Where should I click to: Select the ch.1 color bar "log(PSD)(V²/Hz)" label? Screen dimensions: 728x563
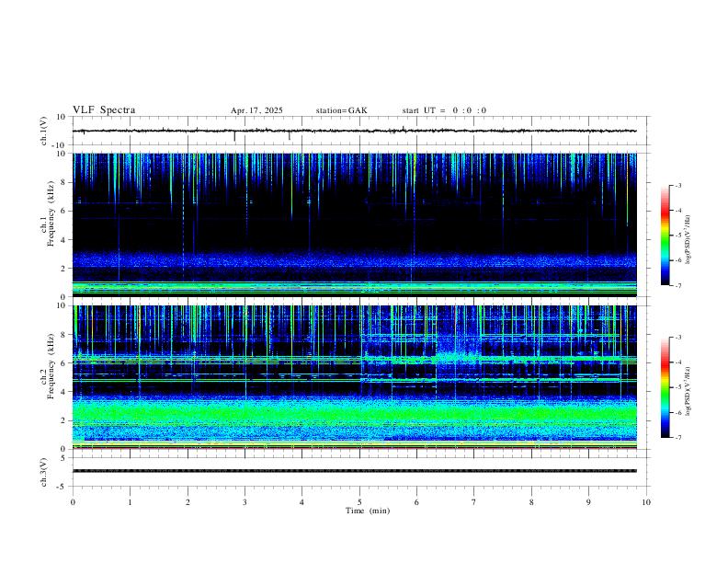[688, 239]
